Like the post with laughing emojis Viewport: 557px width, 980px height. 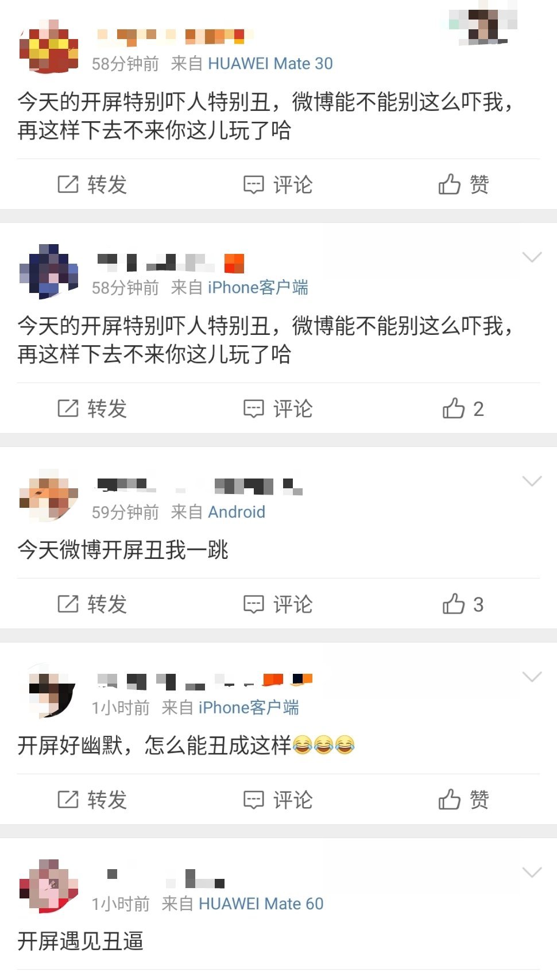tap(463, 799)
